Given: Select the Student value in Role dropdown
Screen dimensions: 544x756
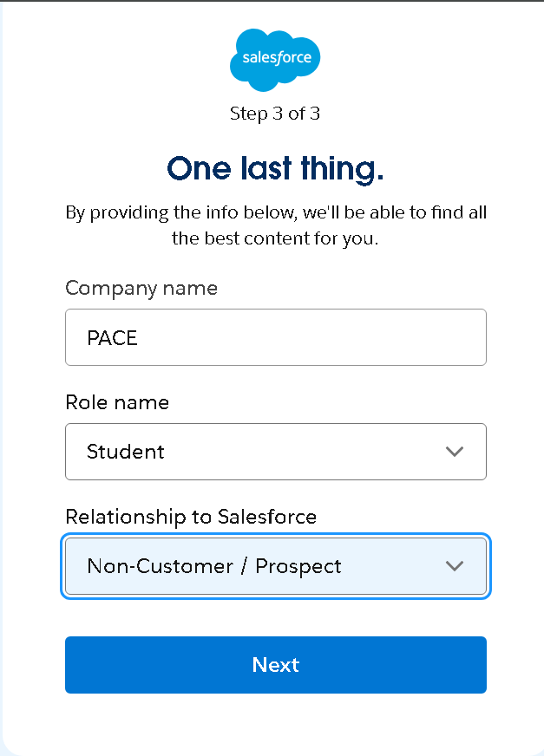Looking at the screenshot, I should point(124,452).
